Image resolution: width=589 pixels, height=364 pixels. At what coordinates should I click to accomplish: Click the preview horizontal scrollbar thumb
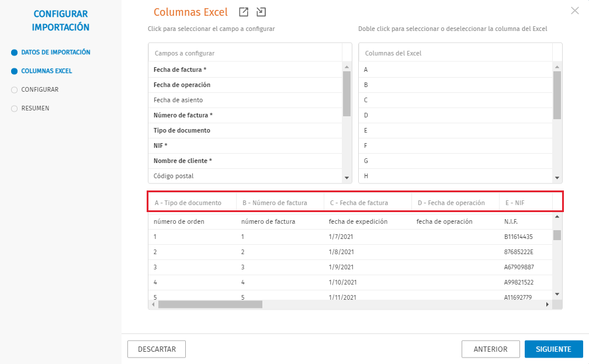pyautogui.click(x=210, y=304)
